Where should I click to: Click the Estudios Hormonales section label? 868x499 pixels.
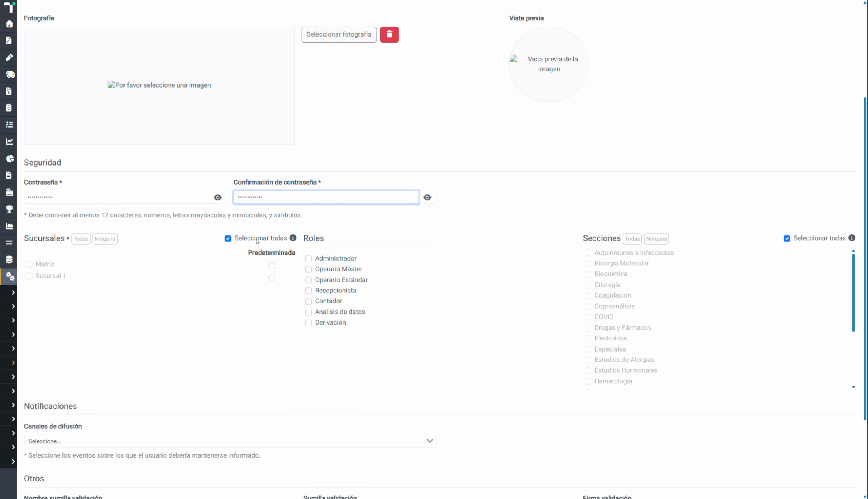(625, 370)
